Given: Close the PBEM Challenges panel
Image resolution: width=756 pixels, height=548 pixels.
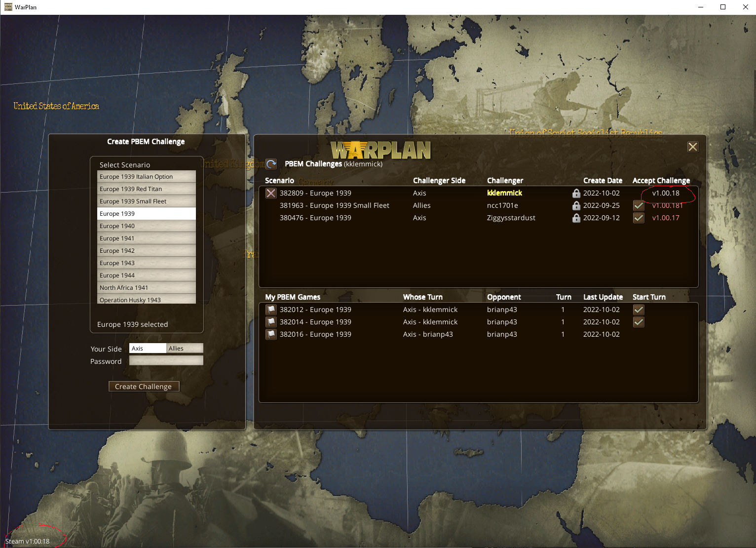Looking at the screenshot, I should tap(693, 147).
